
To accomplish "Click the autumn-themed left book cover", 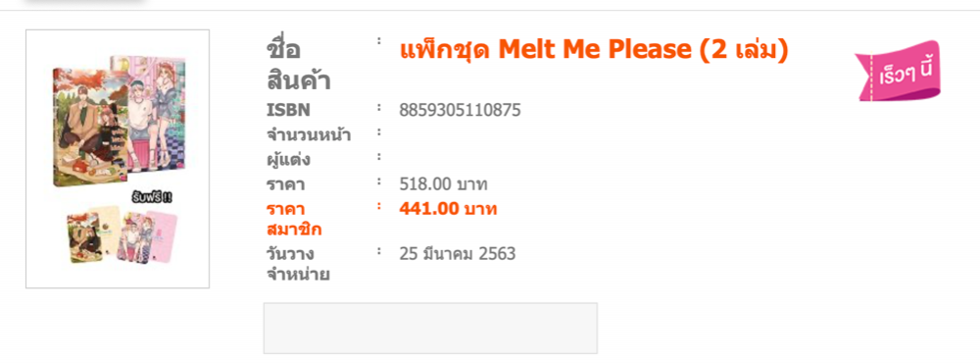I will (90, 128).
